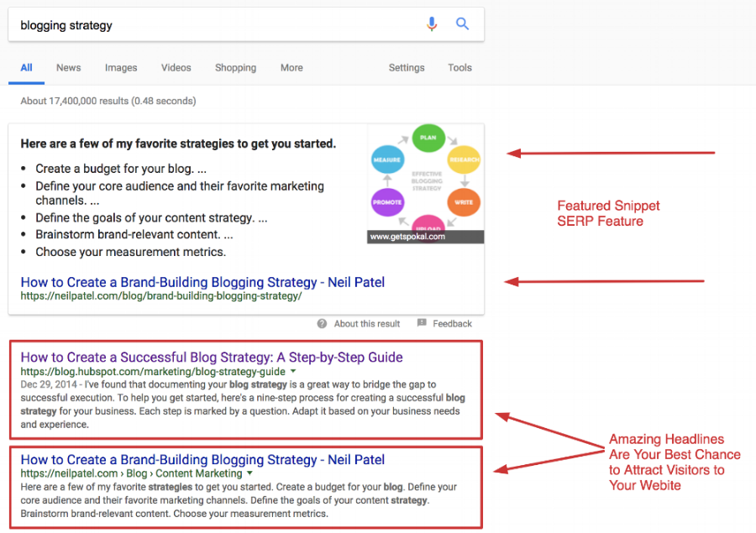
Task: Focus the search box containing blogging strategy
Action: (246, 24)
